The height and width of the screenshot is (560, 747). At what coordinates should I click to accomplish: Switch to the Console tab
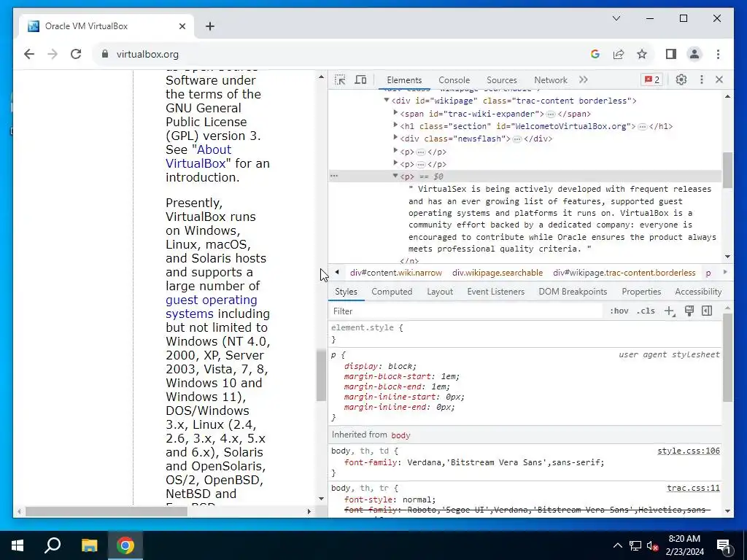coord(454,80)
